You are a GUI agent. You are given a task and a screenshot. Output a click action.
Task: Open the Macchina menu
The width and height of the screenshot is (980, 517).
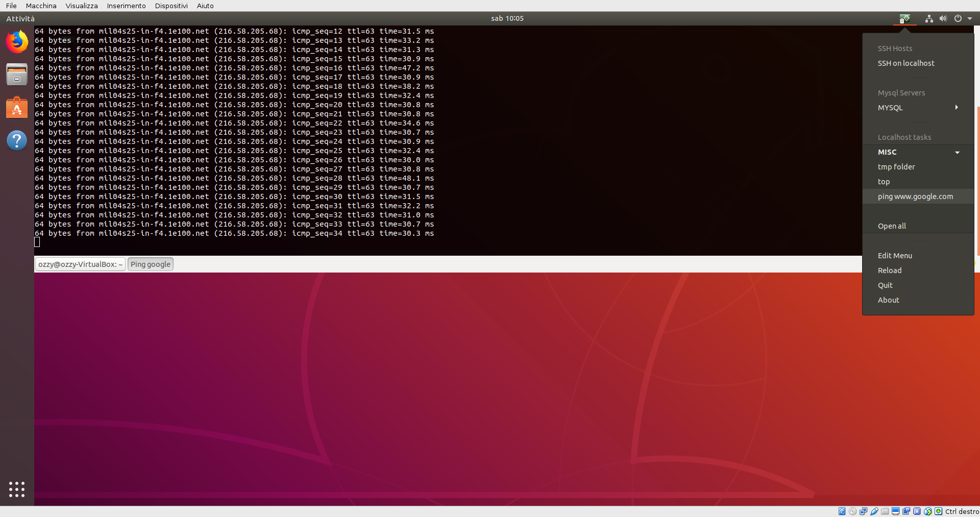coord(41,6)
